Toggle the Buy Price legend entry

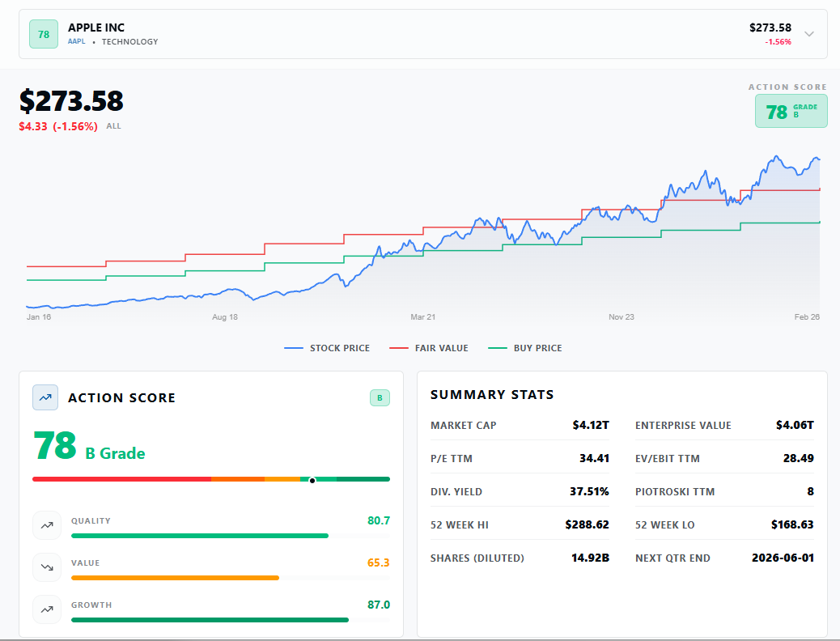coord(527,348)
